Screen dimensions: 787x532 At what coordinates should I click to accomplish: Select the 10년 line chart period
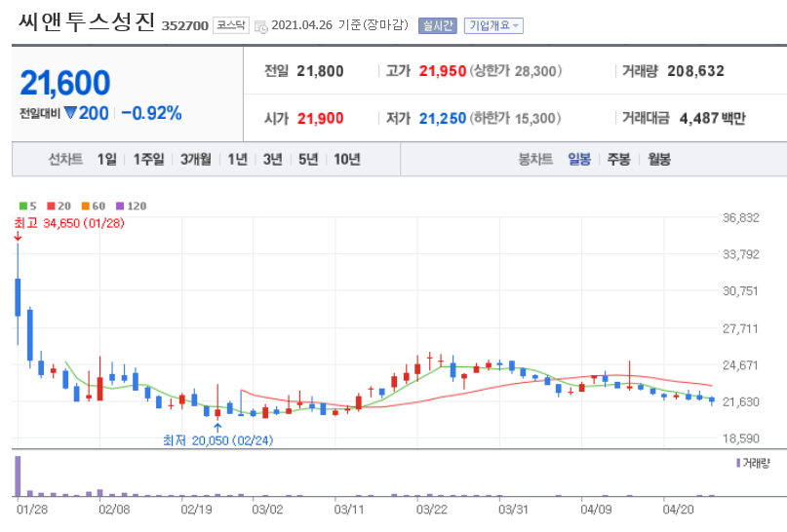tap(347, 160)
